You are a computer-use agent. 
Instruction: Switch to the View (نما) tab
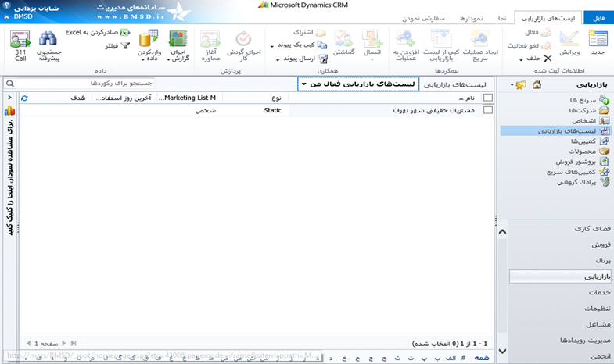[x=502, y=19]
